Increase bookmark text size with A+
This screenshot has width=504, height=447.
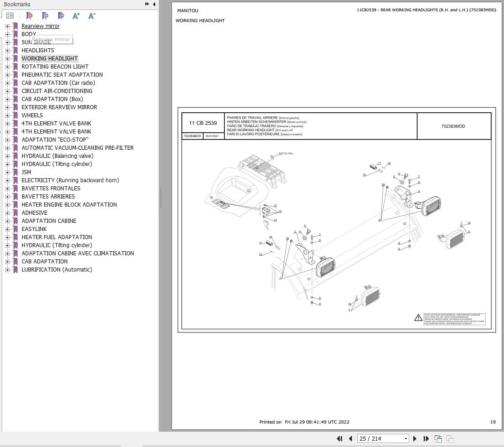76,16
